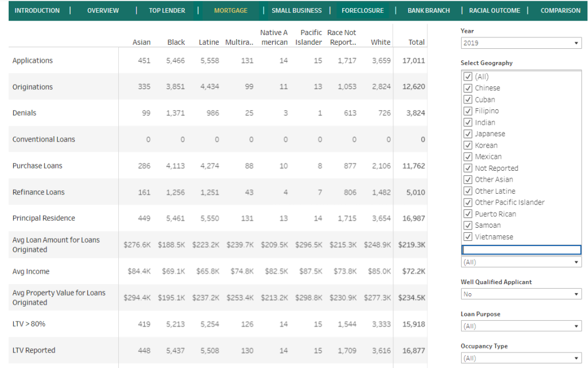
Task: Toggle the Vietnamese checkbox
Action: (x=467, y=236)
